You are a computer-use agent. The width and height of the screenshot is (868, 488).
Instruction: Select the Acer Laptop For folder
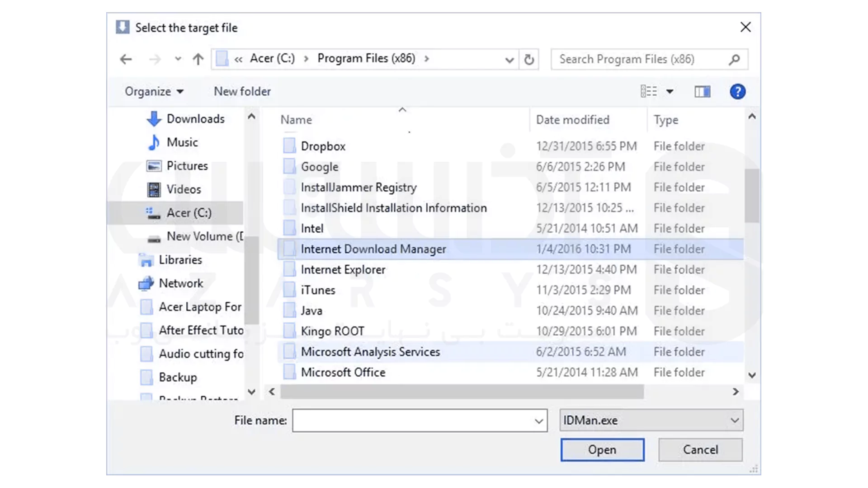click(191, 307)
